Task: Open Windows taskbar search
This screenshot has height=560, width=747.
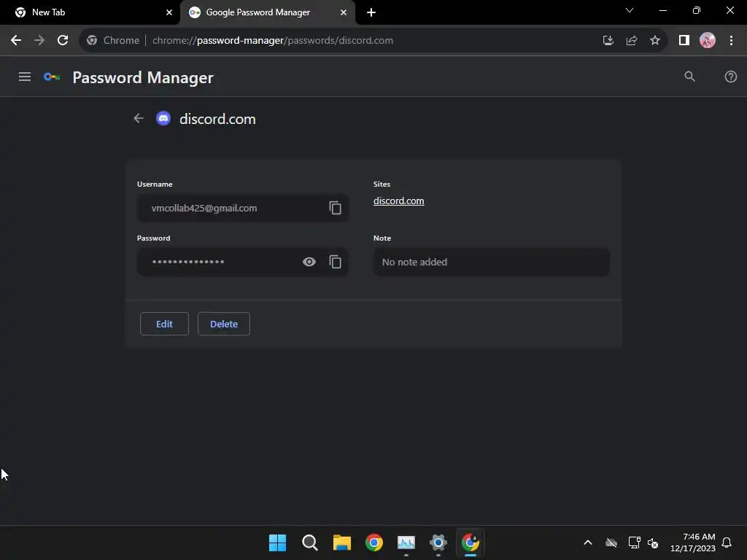Action: pos(309,542)
